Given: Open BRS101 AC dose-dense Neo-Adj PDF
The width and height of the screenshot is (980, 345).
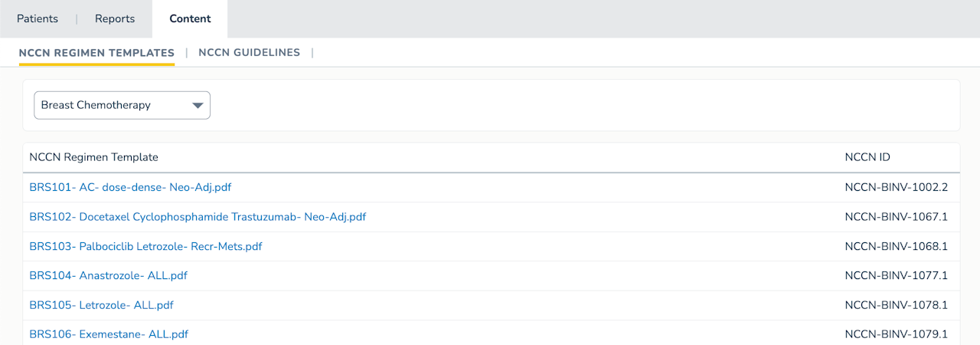Looking at the screenshot, I should pyautogui.click(x=130, y=187).
